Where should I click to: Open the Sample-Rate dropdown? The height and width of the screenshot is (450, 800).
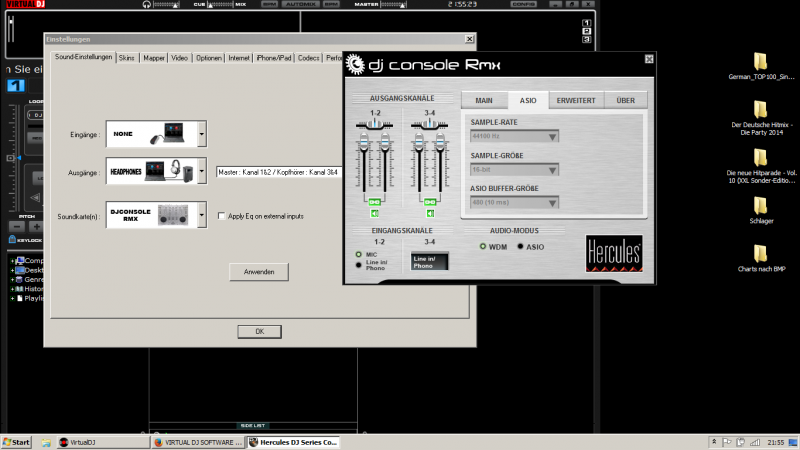(x=514, y=136)
